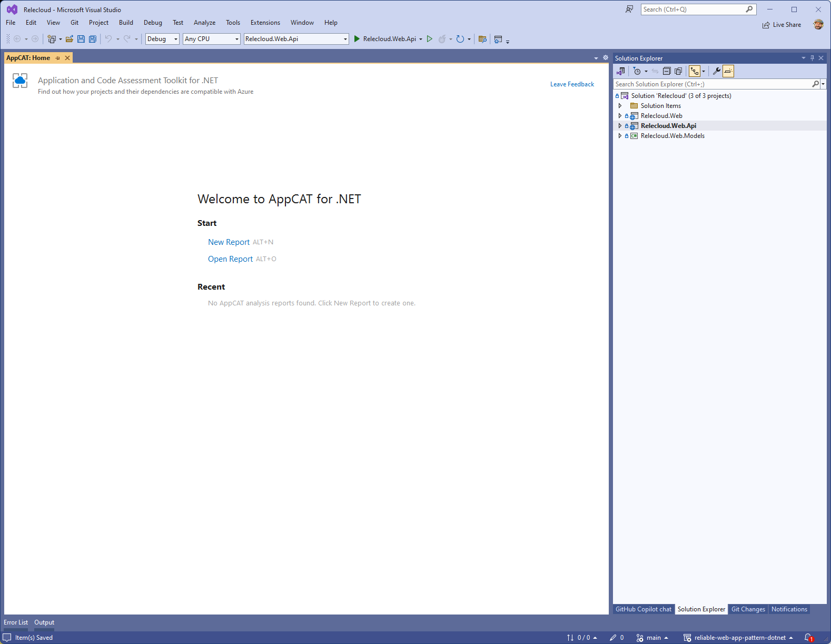Click the pencil pending changes status icon

tap(613, 638)
